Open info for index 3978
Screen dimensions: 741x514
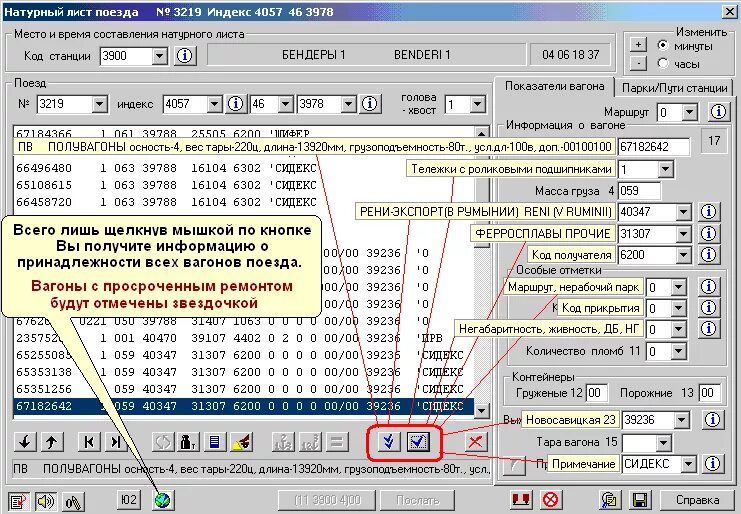click(369, 103)
